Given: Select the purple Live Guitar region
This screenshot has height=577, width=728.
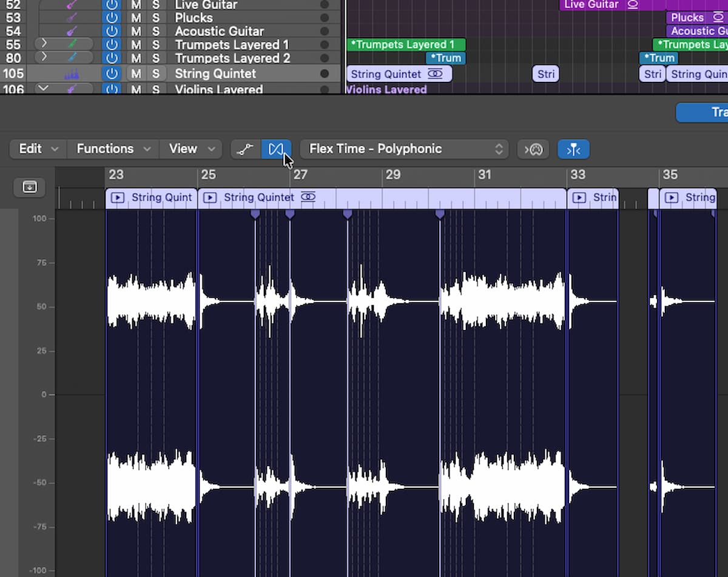Looking at the screenshot, I should (643, 5).
